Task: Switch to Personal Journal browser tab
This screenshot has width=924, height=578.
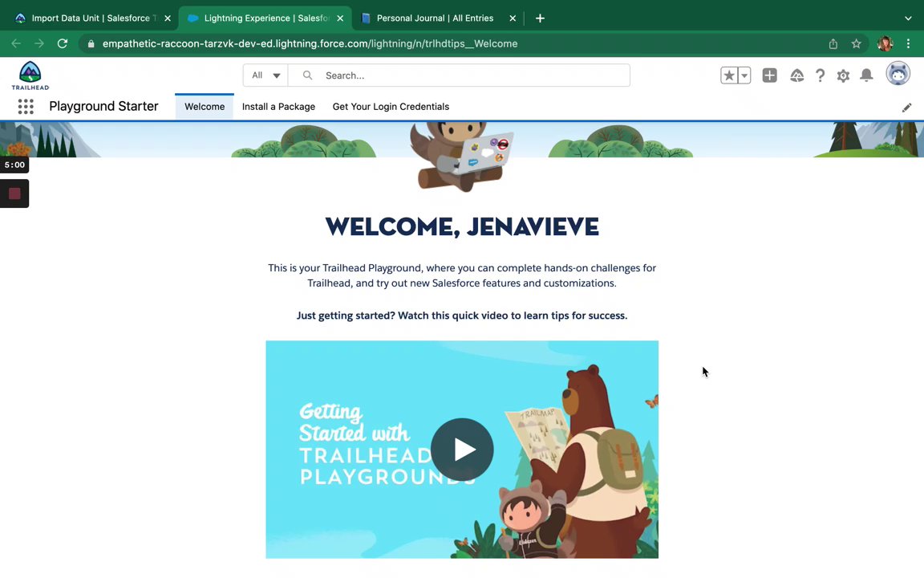Action: click(x=435, y=18)
